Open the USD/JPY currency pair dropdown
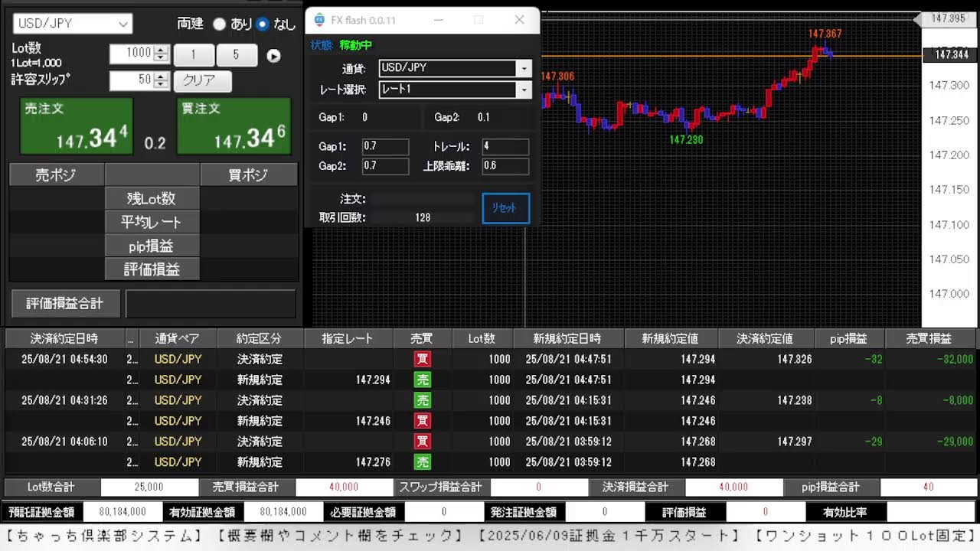Viewport: 980px width, 551px height. point(73,24)
